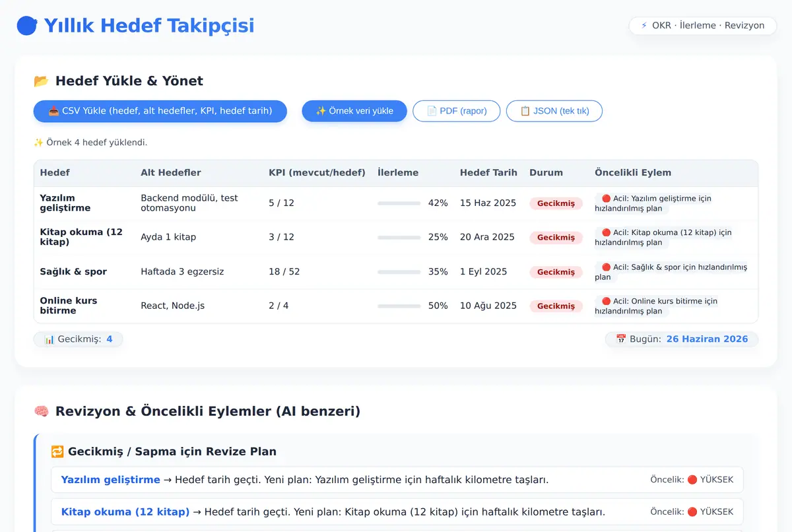Screen dimensions: 792x532
Task: Select the KPI (mevcut/hedef) column header
Action: [317, 173]
